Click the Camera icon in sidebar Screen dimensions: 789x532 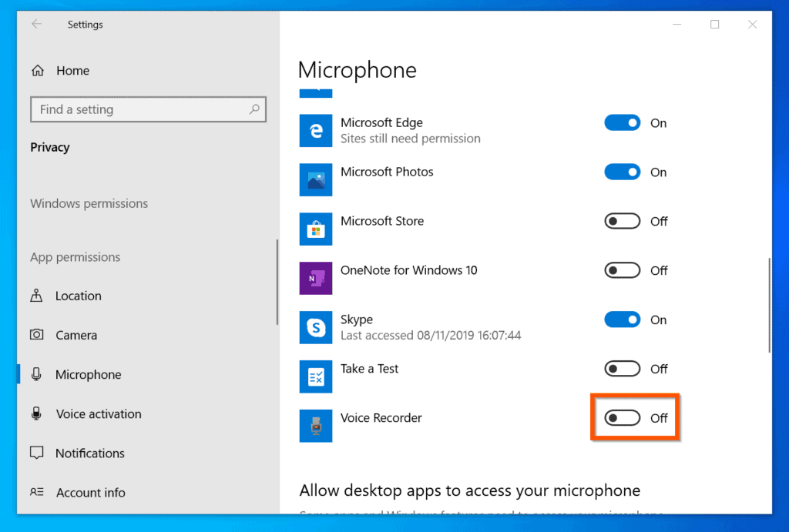(37, 334)
